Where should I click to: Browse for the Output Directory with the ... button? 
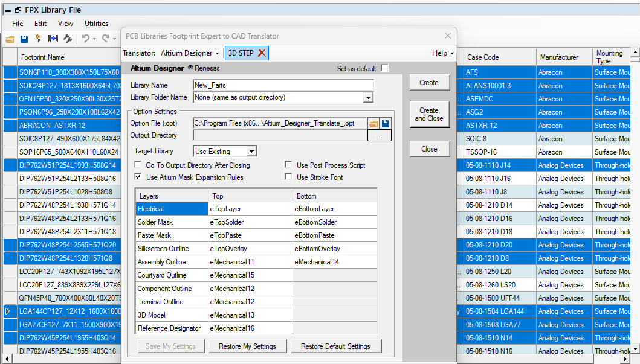pos(379,136)
